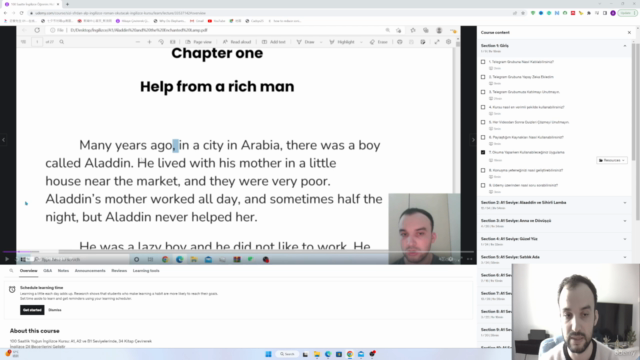
Task: Click Read aloud in PDF toolbar
Action: [x=237, y=42]
